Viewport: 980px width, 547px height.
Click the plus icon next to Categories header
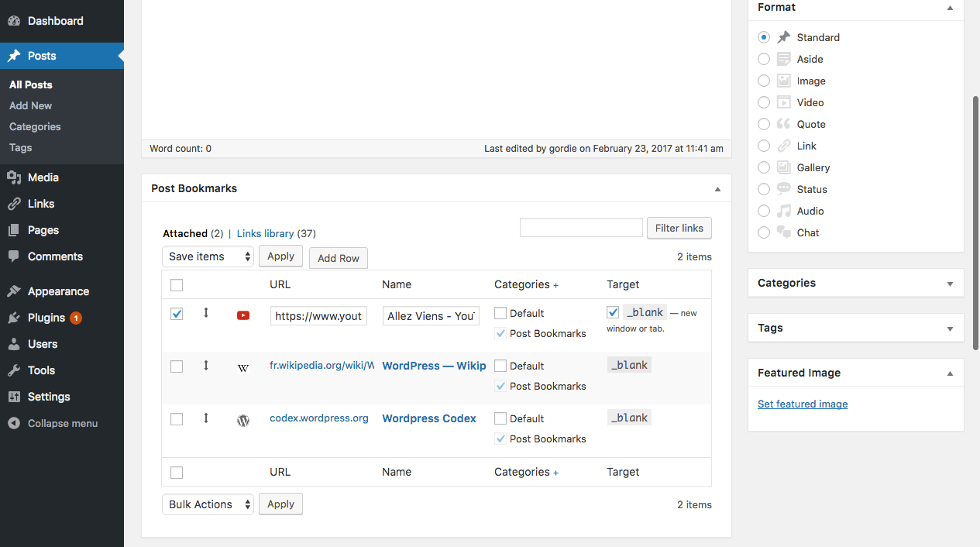point(555,285)
